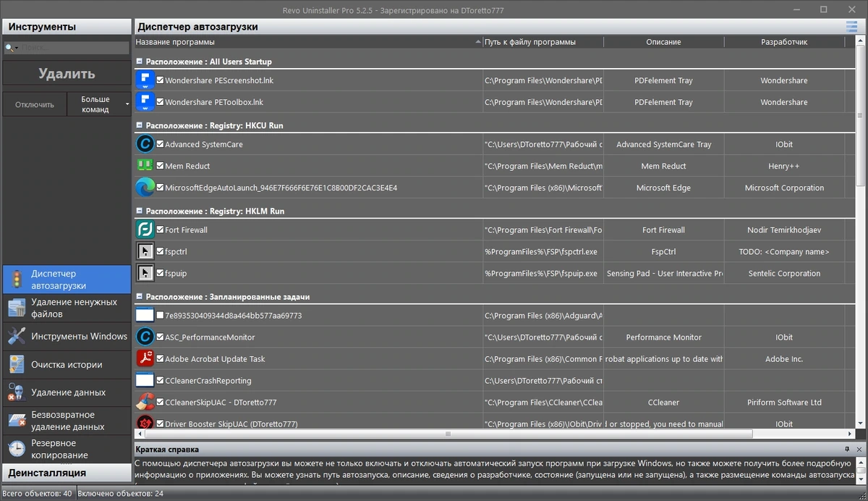868x501 pixels.
Task: Toggle the Advanced SystemCare checkbox
Action: (x=161, y=145)
